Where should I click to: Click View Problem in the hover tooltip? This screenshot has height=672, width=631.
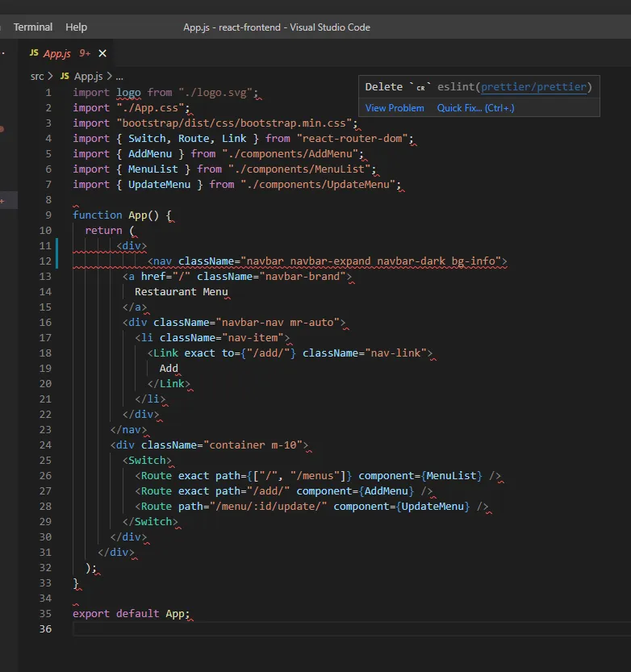click(x=395, y=108)
